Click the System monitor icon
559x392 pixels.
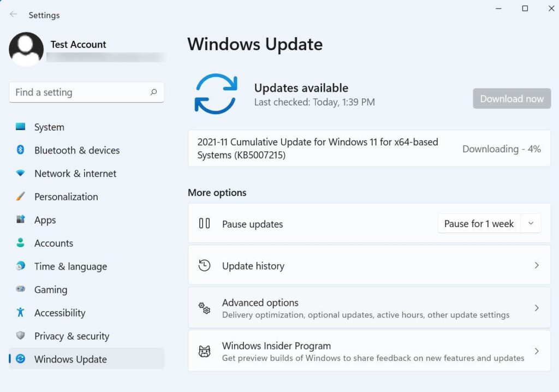(20, 127)
